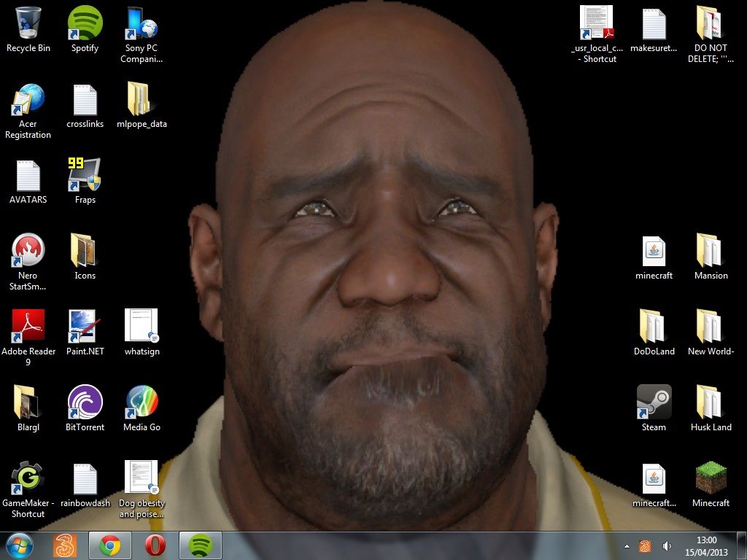Launch Google Chrome from the taskbar
Viewport: 747px width, 560px height.
tap(110, 545)
